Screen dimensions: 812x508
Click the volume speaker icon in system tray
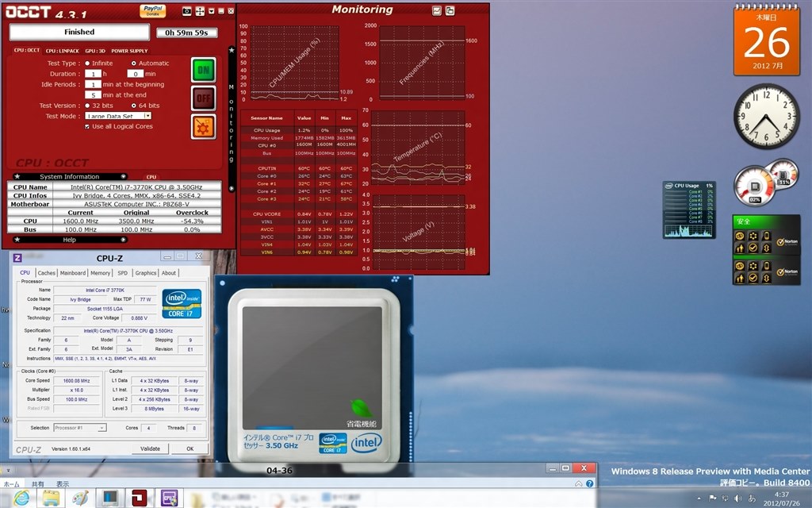click(x=737, y=498)
